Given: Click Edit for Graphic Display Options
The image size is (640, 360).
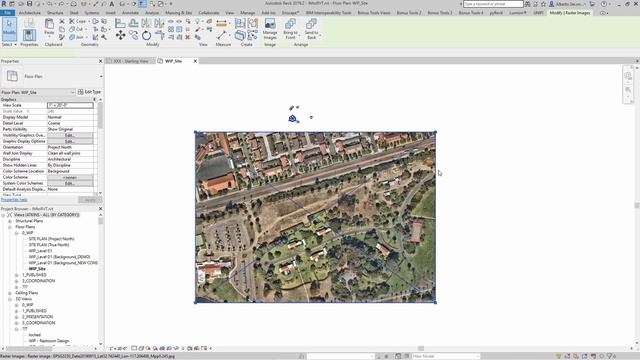Looking at the screenshot, I should 70,141.
